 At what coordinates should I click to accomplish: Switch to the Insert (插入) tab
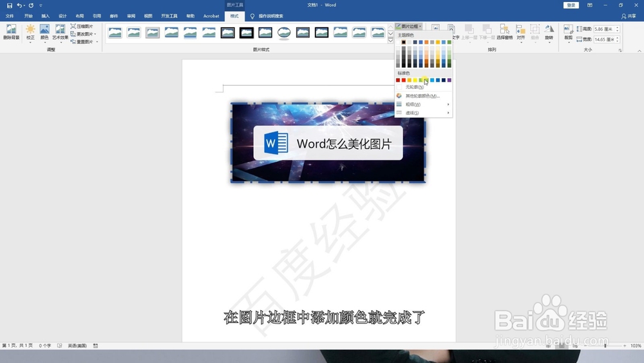click(45, 16)
